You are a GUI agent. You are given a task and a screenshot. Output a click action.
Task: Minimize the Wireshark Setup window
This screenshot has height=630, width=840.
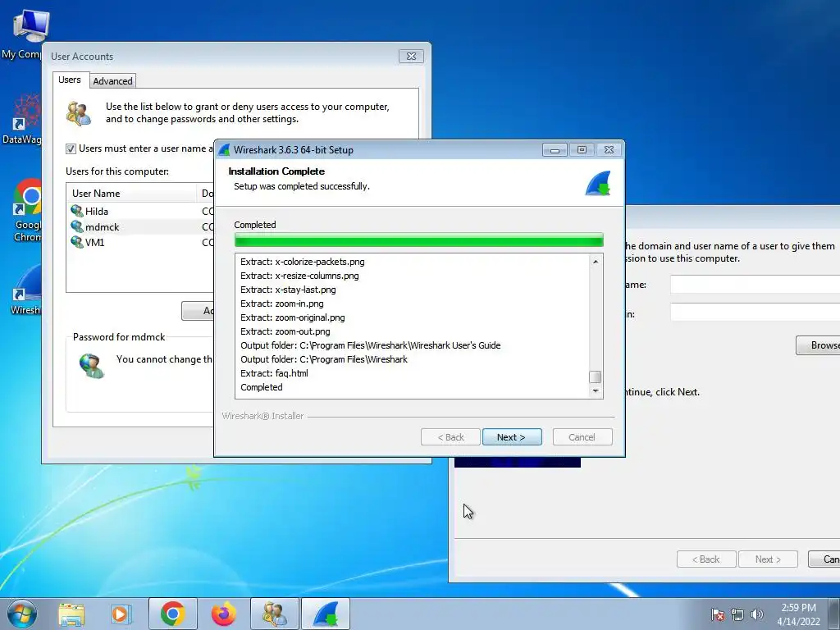(x=555, y=150)
